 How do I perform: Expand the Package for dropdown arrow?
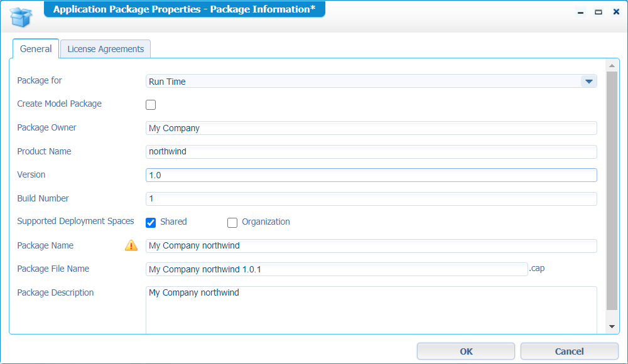588,81
